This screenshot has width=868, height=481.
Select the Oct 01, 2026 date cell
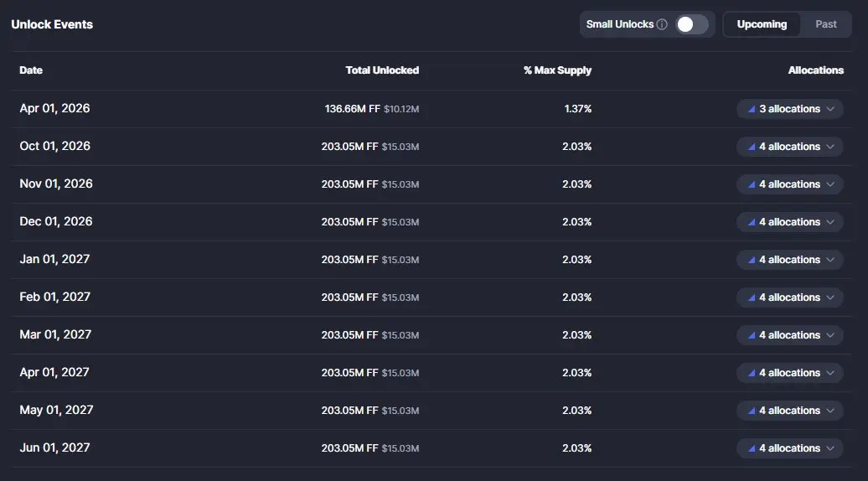(55, 147)
